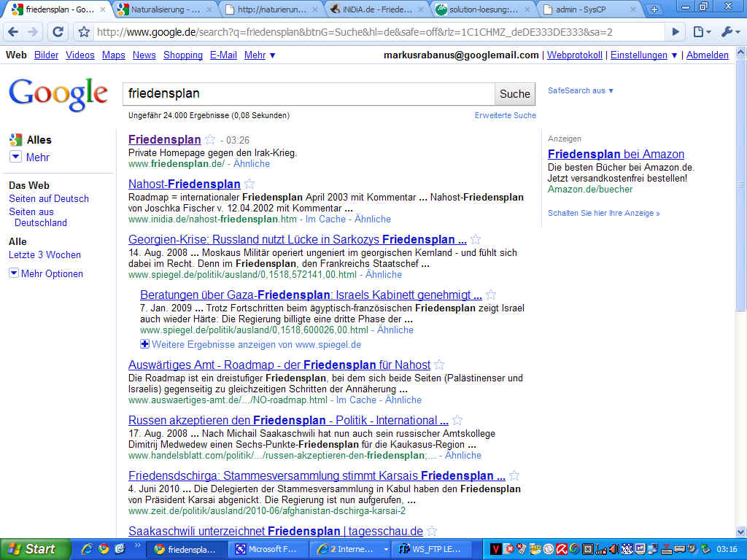The image size is (747, 560).
Task: Star the Russen akzeptieren den Friedensplan result
Action: coord(457,420)
